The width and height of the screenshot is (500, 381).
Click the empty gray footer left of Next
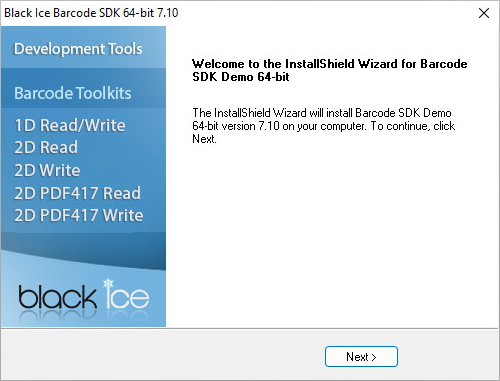pyautogui.click(x=160, y=355)
